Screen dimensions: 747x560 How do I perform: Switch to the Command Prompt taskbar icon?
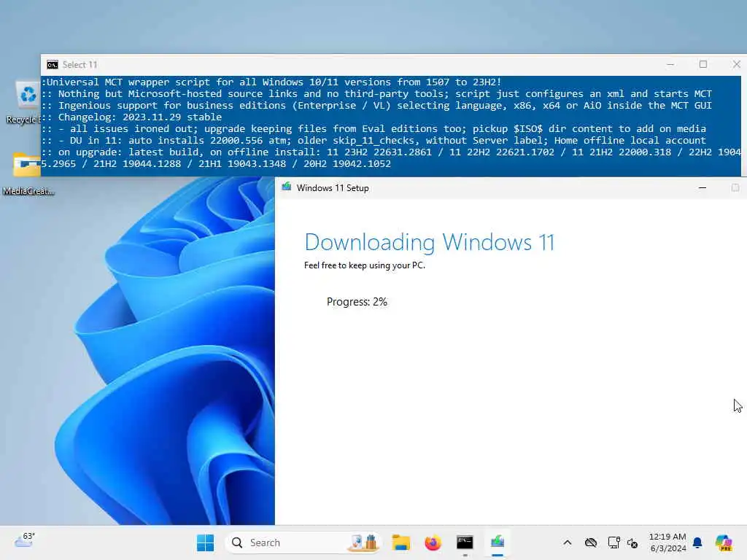click(465, 542)
